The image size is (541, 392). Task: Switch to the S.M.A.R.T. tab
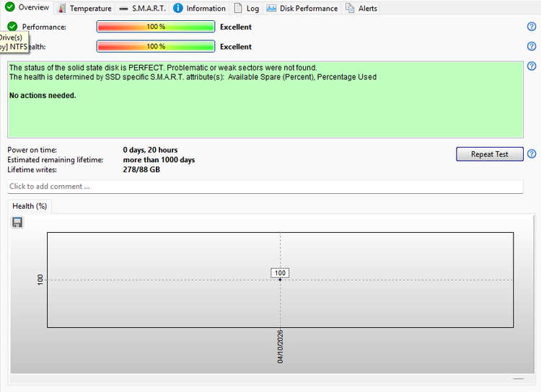(143, 8)
